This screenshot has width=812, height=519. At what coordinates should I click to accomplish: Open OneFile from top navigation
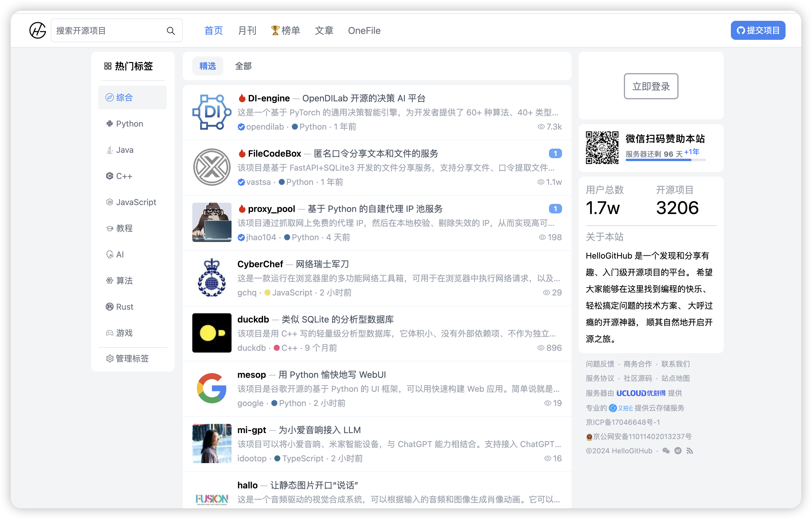(364, 31)
